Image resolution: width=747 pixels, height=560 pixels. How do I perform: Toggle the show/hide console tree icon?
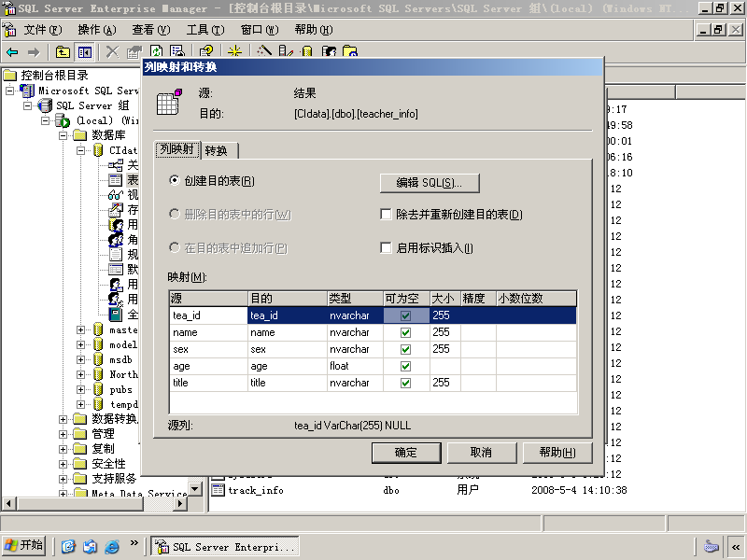click(x=85, y=52)
